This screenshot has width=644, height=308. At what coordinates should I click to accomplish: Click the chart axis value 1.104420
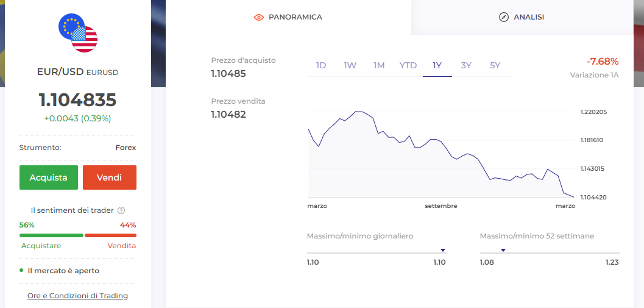click(593, 198)
